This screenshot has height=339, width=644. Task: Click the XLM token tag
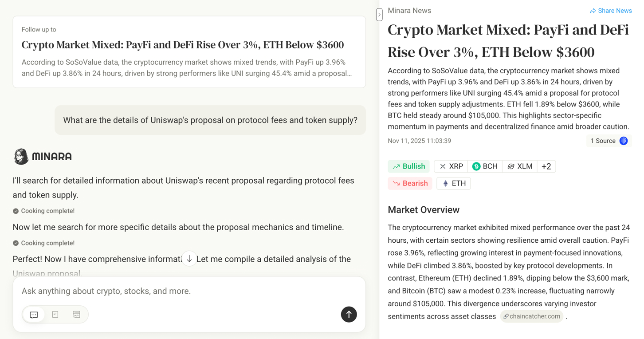pyautogui.click(x=520, y=166)
